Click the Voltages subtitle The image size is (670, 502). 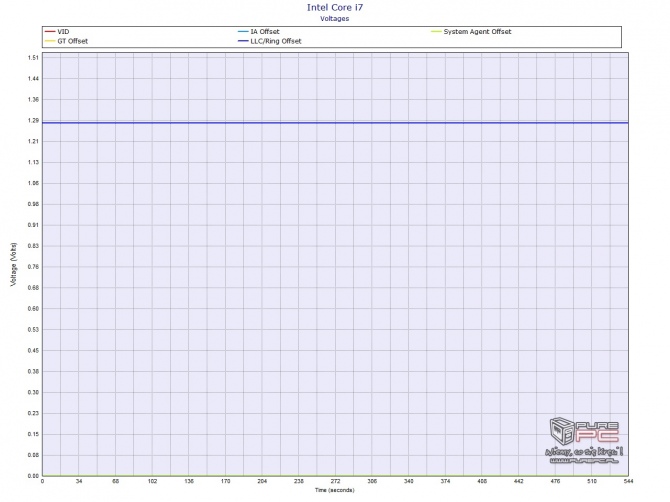[x=335, y=19]
